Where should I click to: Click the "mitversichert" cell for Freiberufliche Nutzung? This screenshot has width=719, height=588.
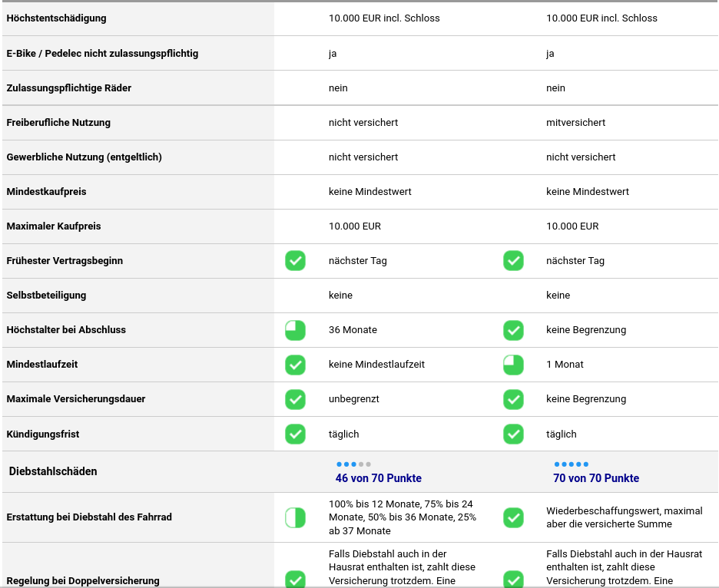coord(575,123)
